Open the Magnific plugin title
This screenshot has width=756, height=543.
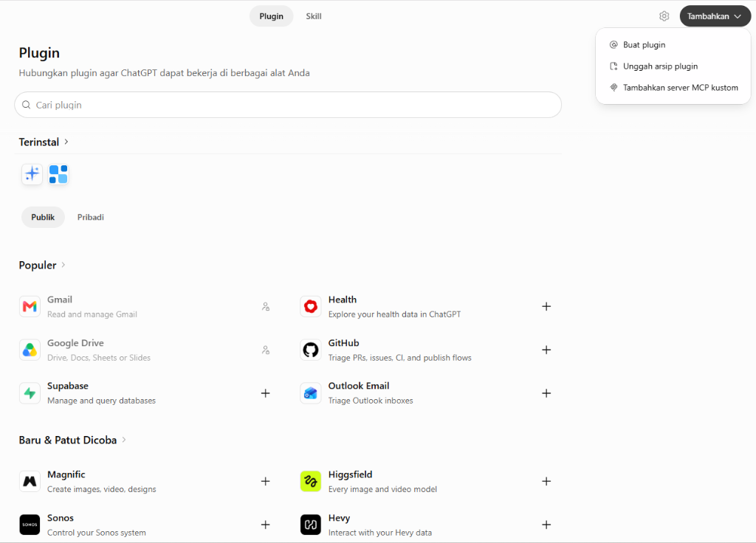pos(66,474)
